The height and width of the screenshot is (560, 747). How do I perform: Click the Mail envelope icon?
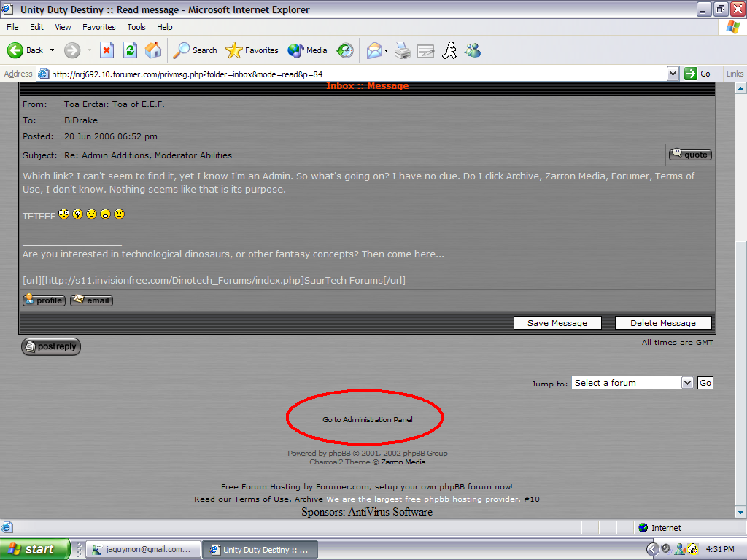(x=374, y=50)
